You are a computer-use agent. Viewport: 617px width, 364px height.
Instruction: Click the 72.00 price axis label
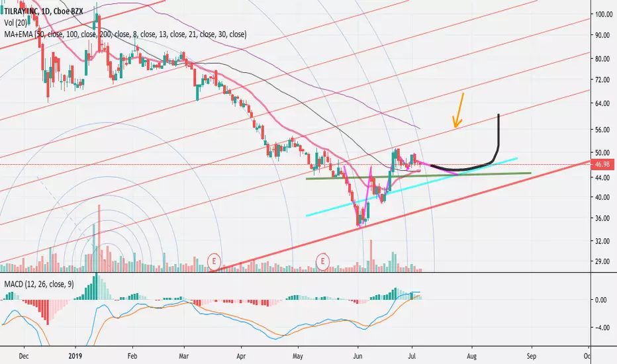604,80
